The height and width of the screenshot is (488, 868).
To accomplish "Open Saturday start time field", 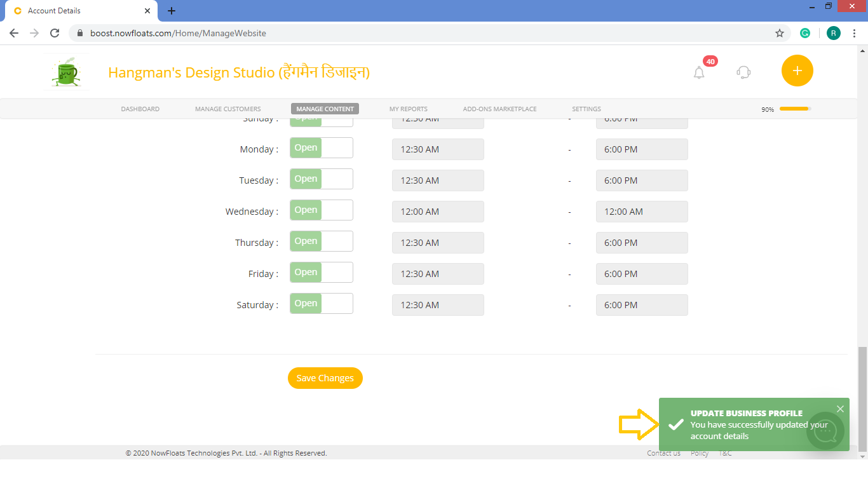I will tap(438, 305).
